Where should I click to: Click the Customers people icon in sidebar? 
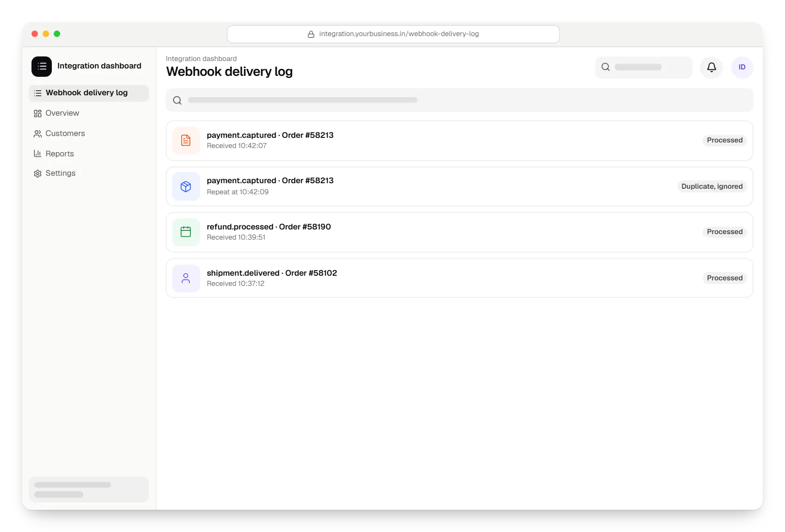pyautogui.click(x=37, y=134)
